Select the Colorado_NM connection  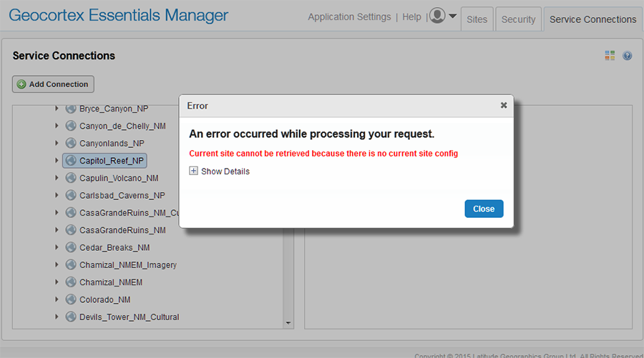click(104, 300)
